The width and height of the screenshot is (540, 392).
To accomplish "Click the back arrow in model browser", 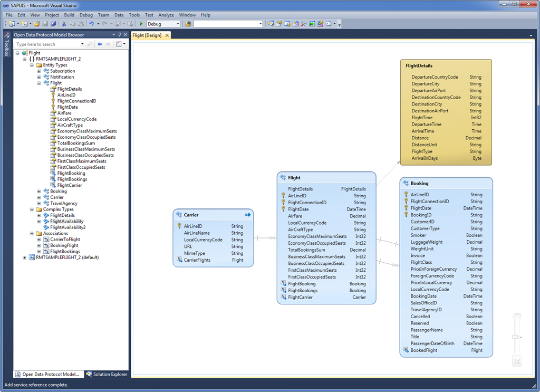I will (x=100, y=44).
